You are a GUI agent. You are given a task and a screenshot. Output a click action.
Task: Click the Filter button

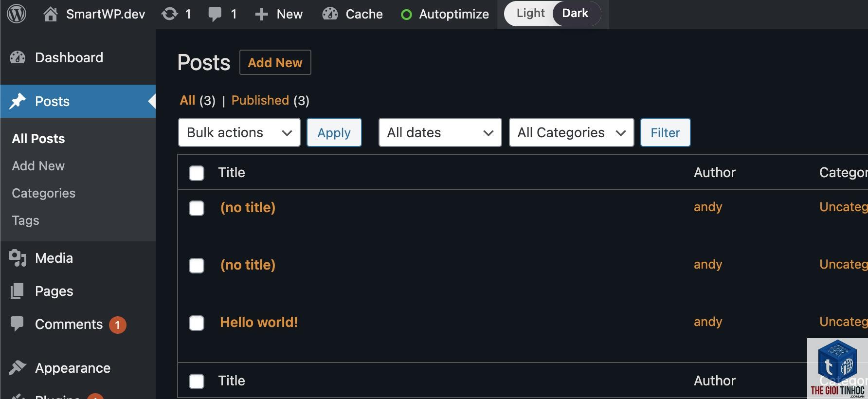[x=666, y=132]
